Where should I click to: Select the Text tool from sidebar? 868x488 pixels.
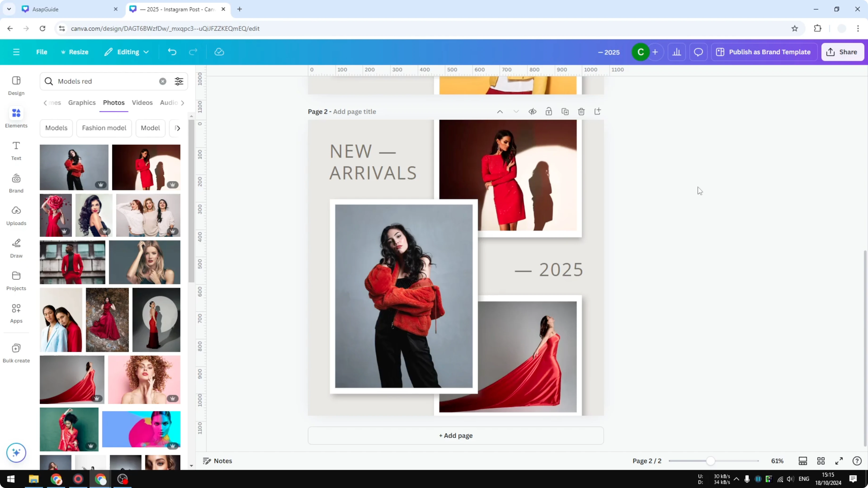(16, 150)
